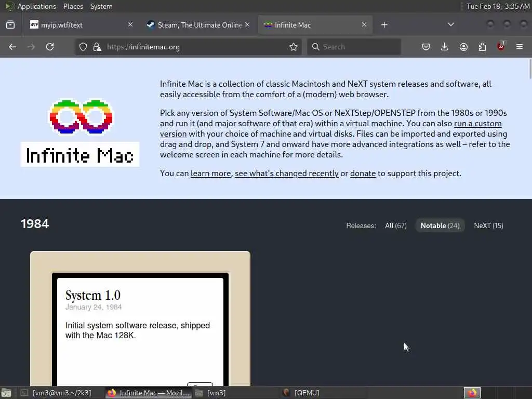Save page to Pocket
The width and height of the screenshot is (532, 399).
tap(426, 47)
